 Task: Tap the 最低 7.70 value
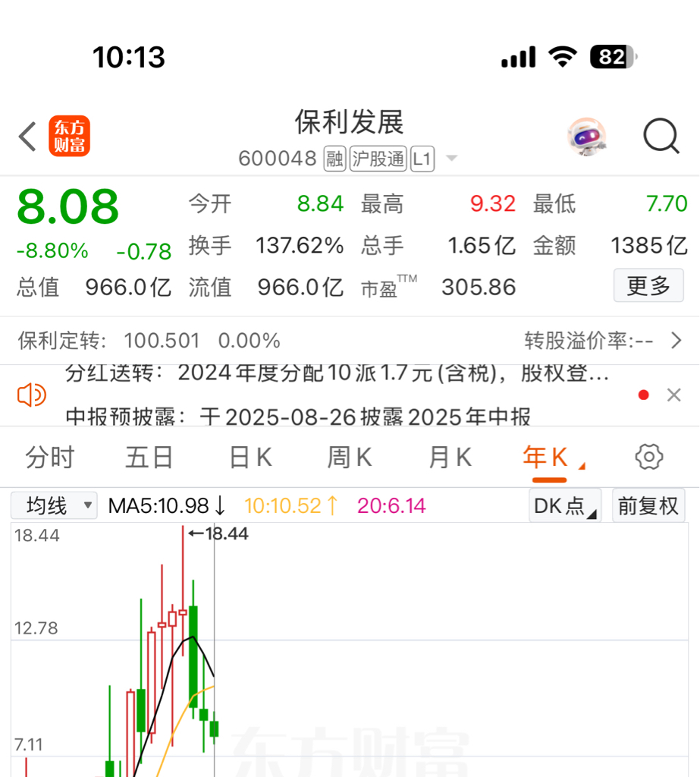[x=667, y=203]
